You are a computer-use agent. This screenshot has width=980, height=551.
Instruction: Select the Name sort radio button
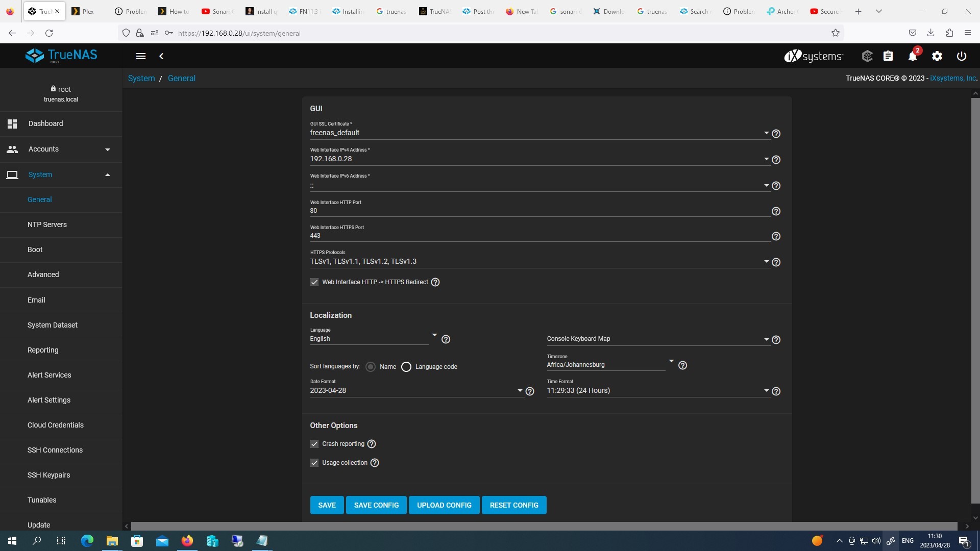coord(371,367)
